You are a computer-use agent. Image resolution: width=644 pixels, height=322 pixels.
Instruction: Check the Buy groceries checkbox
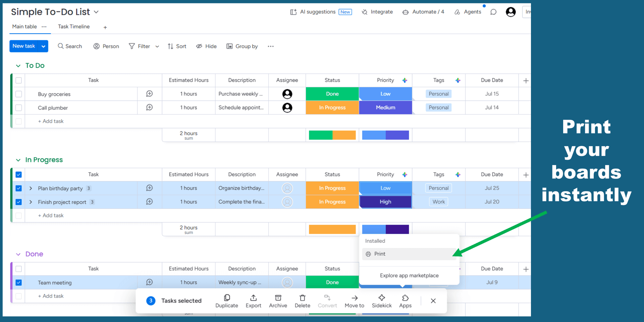tap(19, 94)
